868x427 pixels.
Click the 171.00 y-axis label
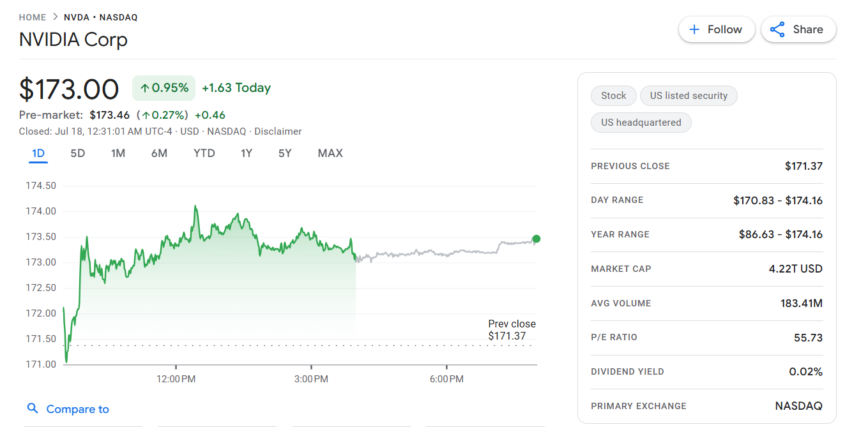(x=41, y=364)
